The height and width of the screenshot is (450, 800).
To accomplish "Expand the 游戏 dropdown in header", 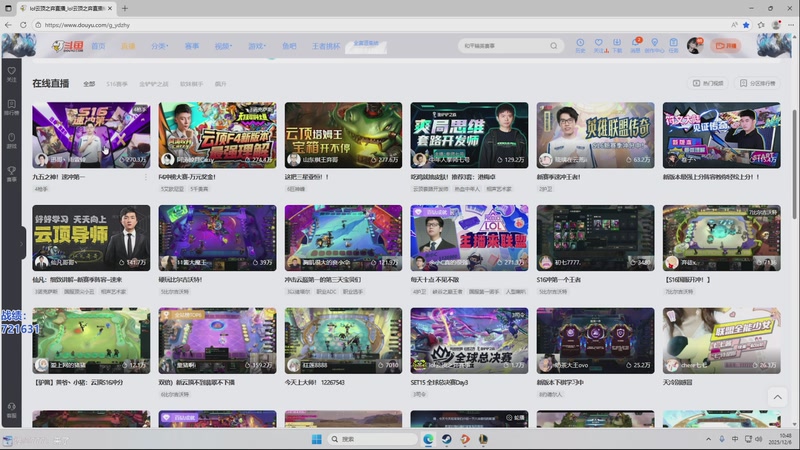I will 257,46.
